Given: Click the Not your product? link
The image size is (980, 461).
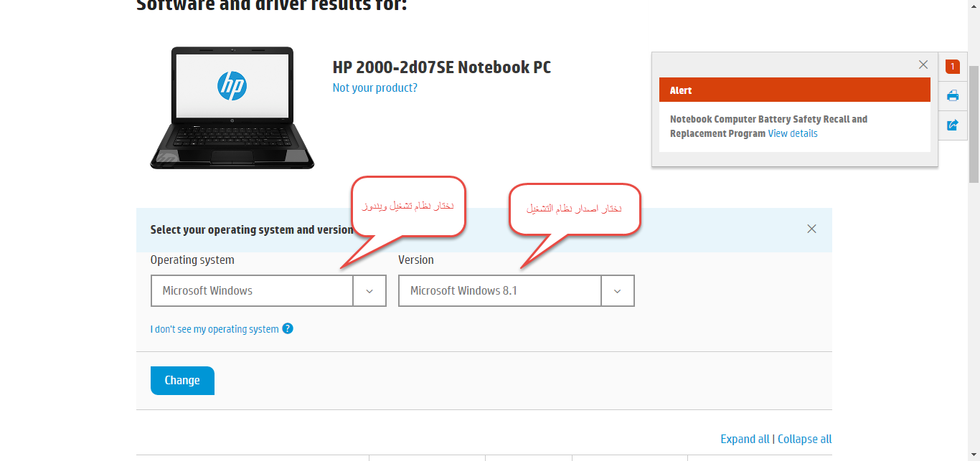Looking at the screenshot, I should click(x=374, y=87).
